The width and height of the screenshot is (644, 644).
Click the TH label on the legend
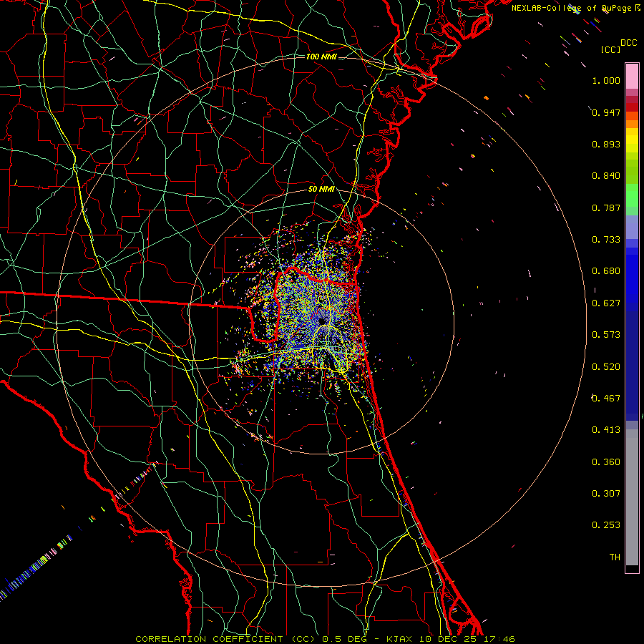point(615,557)
